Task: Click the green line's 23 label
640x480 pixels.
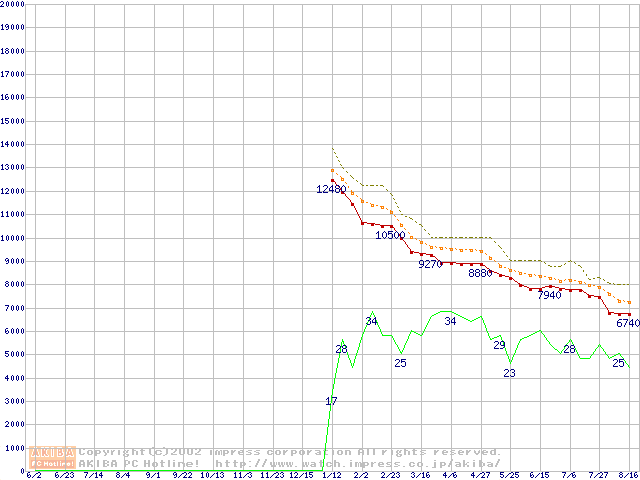Action: (x=509, y=373)
